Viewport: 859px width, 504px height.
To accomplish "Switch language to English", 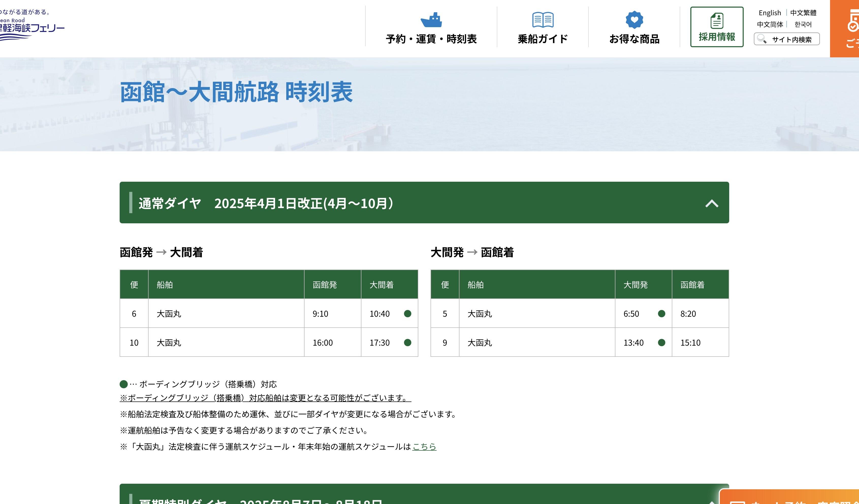I will click(x=770, y=13).
